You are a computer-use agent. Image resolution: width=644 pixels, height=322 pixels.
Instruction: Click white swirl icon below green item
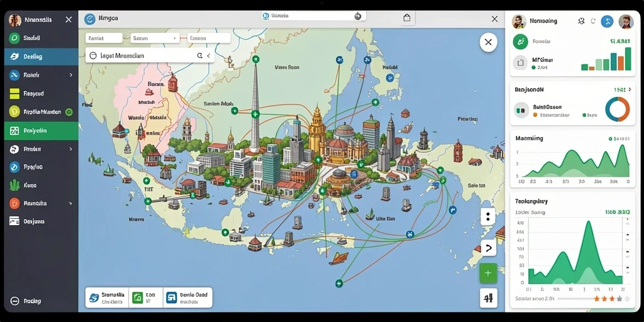[14, 149]
